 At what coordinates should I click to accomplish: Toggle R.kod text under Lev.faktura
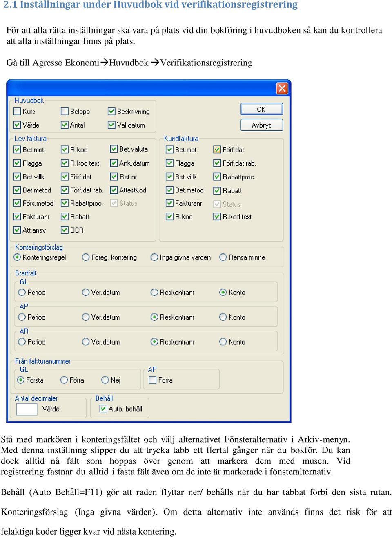(x=65, y=163)
